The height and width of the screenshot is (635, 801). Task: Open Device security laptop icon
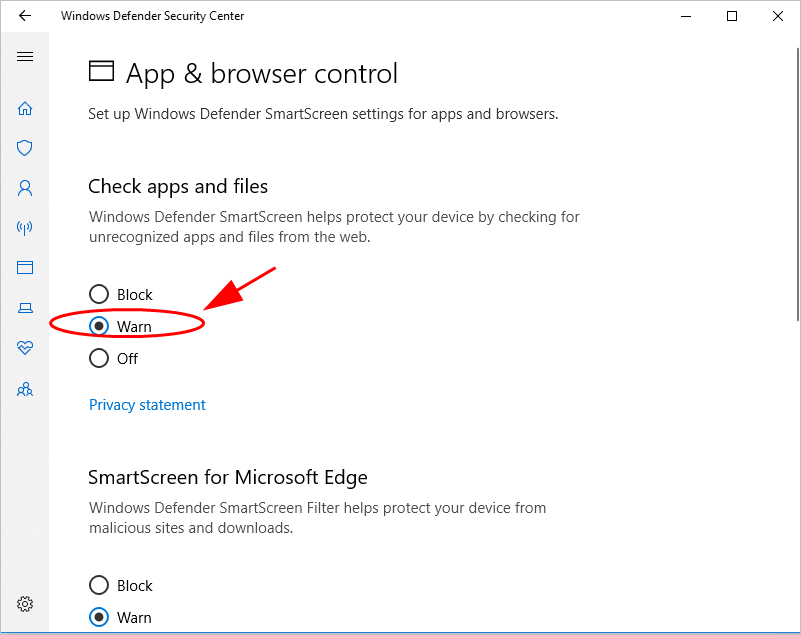coord(25,308)
